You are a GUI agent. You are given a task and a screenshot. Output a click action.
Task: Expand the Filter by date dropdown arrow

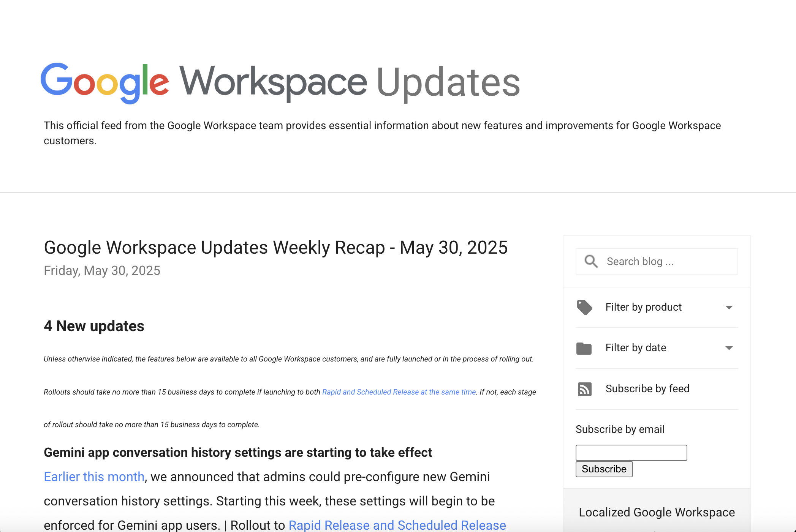click(x=729, y=348)
